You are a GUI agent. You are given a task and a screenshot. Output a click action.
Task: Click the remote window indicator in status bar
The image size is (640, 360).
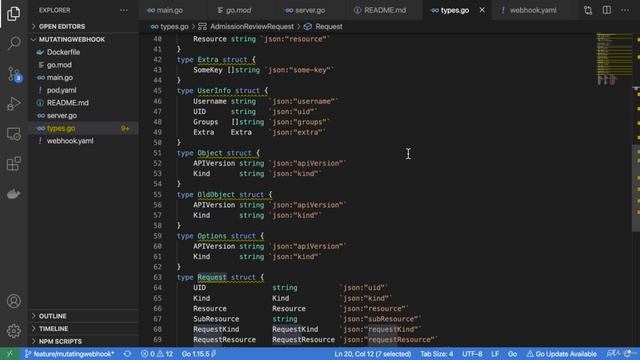10,354
